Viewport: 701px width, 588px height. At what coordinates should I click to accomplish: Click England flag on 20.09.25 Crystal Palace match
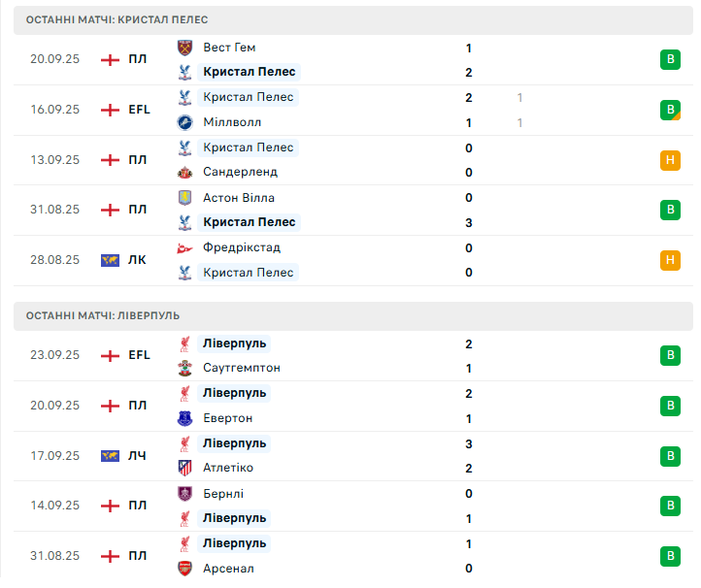(x=110, y=59)
